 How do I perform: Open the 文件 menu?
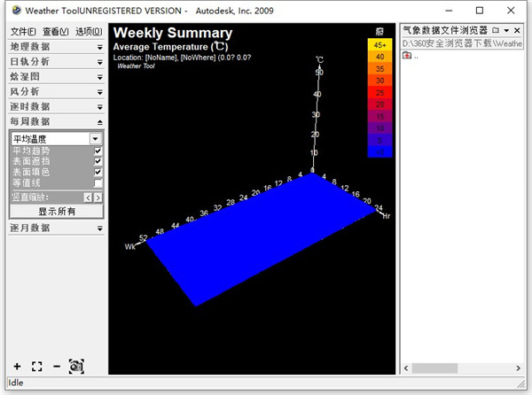pyautogui.click(x=20, y=31)
